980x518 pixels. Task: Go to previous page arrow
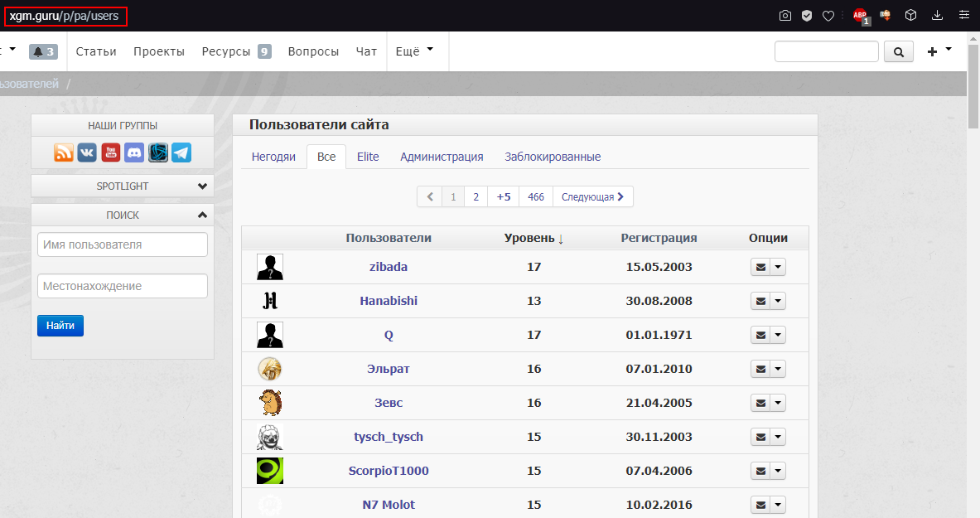[x=430, y=196]
